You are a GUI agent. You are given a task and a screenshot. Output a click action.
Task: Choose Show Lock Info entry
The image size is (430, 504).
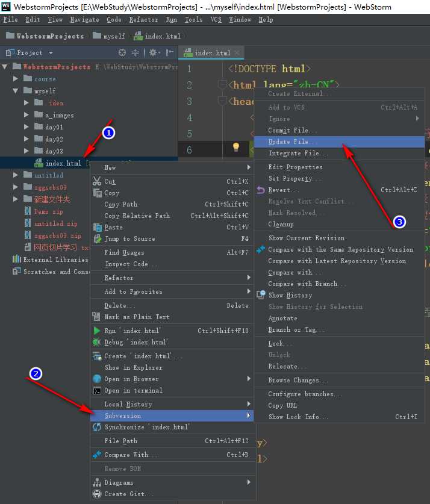340,417
